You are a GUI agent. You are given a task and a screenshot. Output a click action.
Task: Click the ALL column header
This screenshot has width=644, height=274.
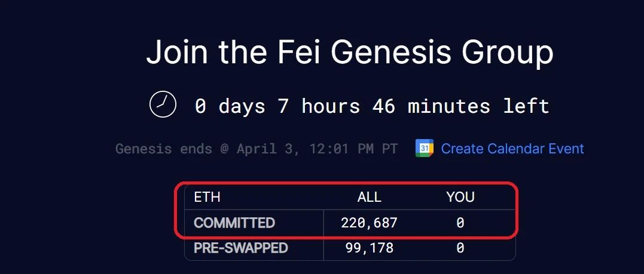click(369, 198)
